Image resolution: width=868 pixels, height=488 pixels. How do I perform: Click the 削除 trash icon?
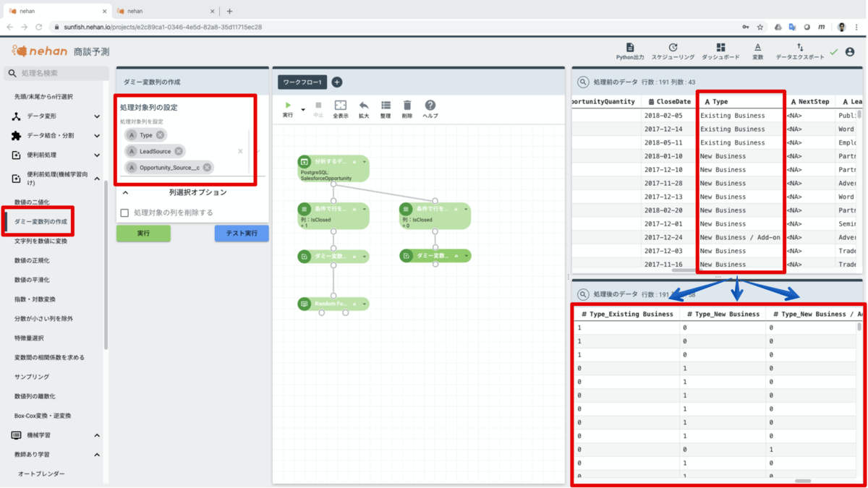[x=407, y=106]
